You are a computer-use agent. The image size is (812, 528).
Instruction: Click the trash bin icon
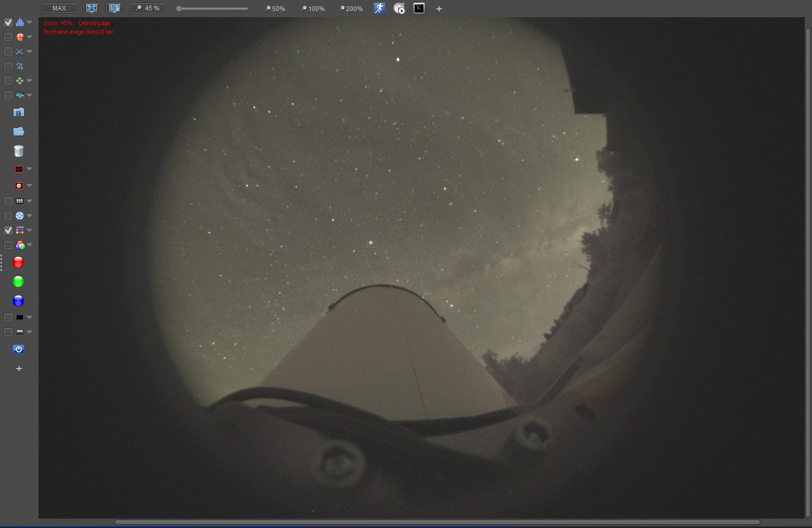tap(19, 151)
